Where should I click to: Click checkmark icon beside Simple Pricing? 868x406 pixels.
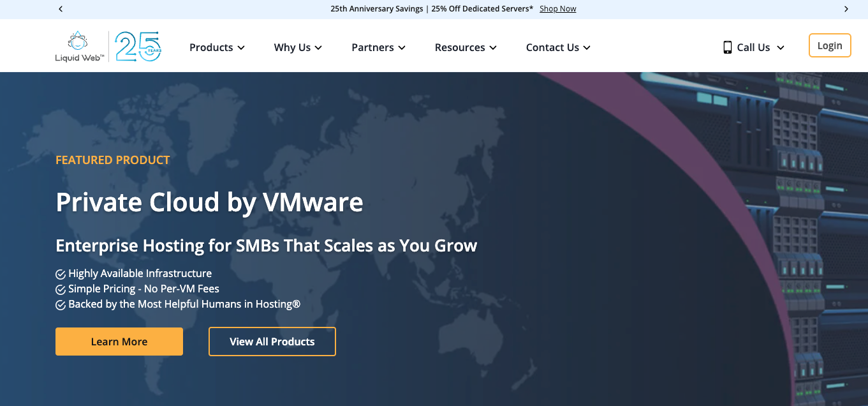click(61, 289)
